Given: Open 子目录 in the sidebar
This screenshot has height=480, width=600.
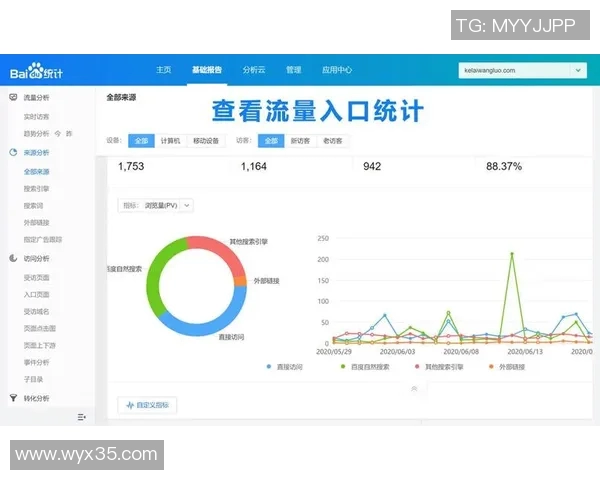Looking at the screenshot, I should [33, 379].
